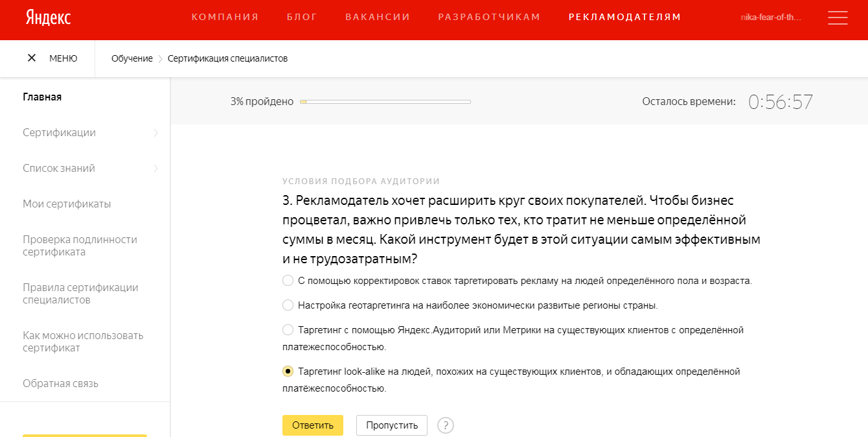Click the username nika-fear-of-th in the header
Viewport: 868px width, 437px height.
[x=771, y=18]
